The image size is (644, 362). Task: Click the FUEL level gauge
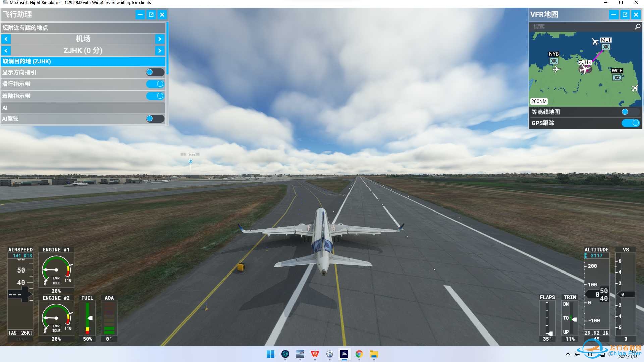click(87, 318)
